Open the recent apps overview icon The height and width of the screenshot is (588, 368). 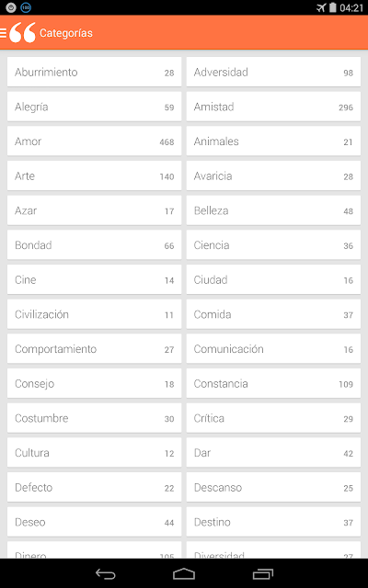click(263, 573)
